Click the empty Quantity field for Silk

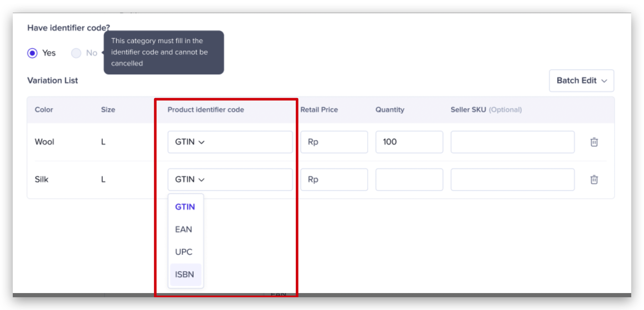pyautogui.click(x=409, y=179)
